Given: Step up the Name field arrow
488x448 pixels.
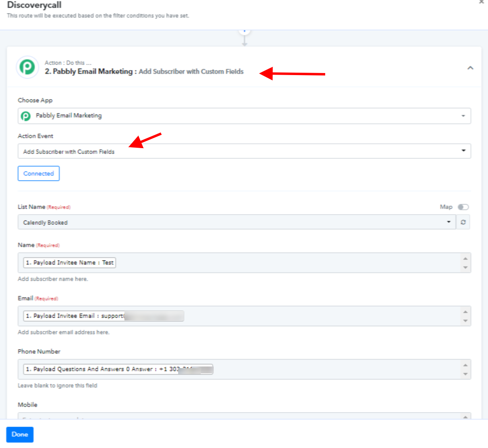Looking at the screenshot, I should coord(465,259).
